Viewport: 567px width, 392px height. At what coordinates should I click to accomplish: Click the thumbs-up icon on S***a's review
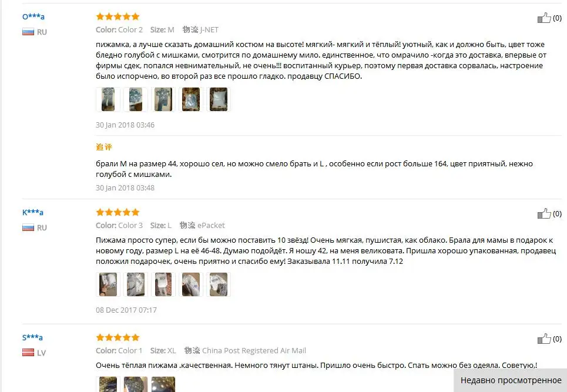(544, 339)
